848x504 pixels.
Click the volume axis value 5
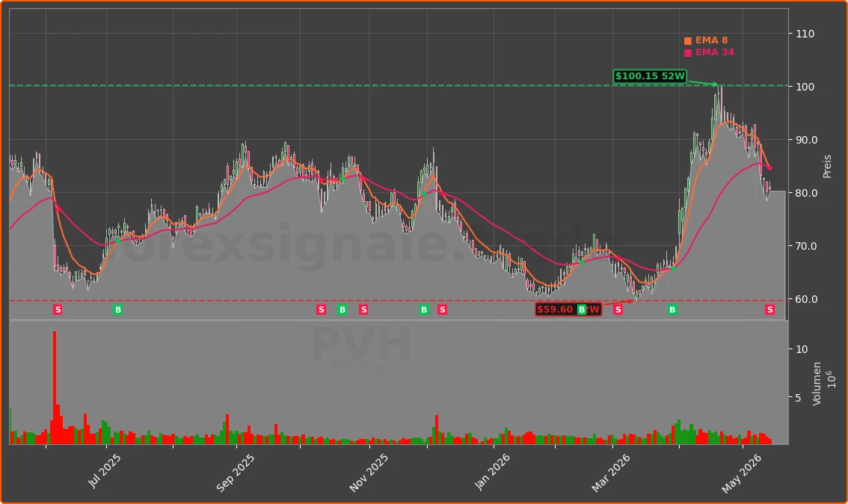[799, 398]
